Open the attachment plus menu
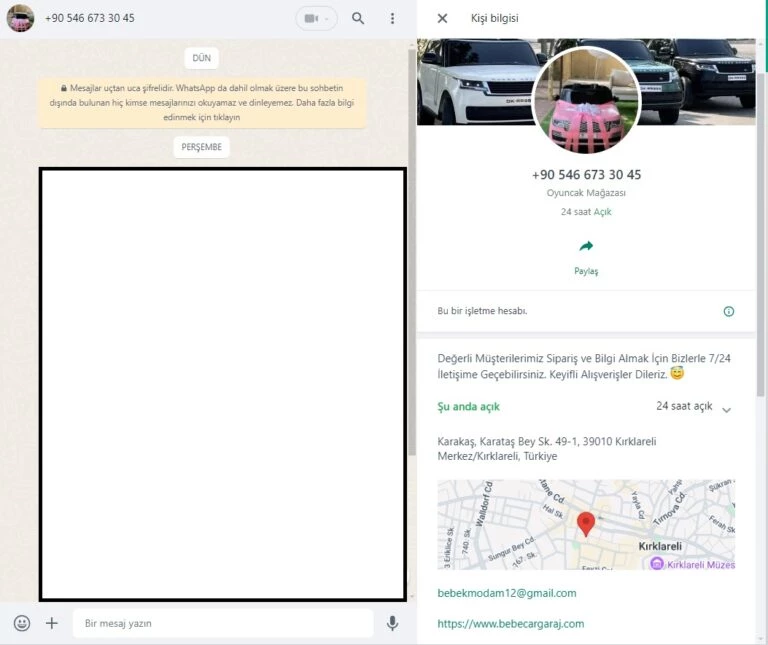The image size is (768, 645). (x=52, y=623)
